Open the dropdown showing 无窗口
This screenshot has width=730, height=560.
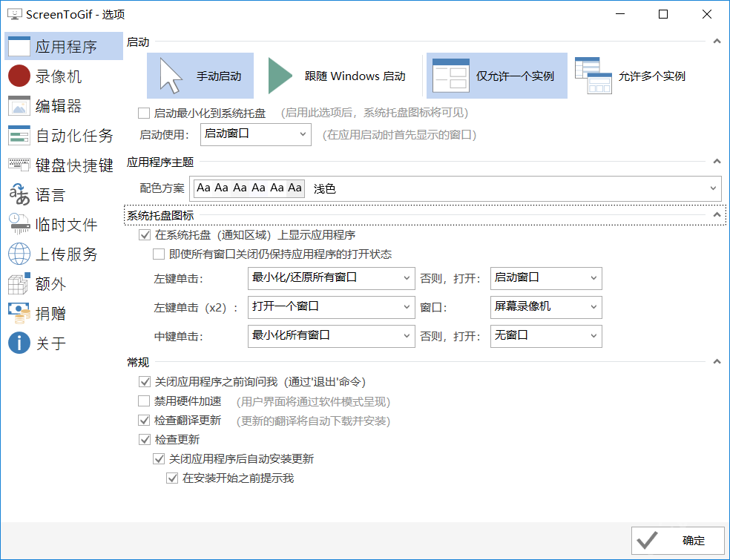tap(546, 336)
